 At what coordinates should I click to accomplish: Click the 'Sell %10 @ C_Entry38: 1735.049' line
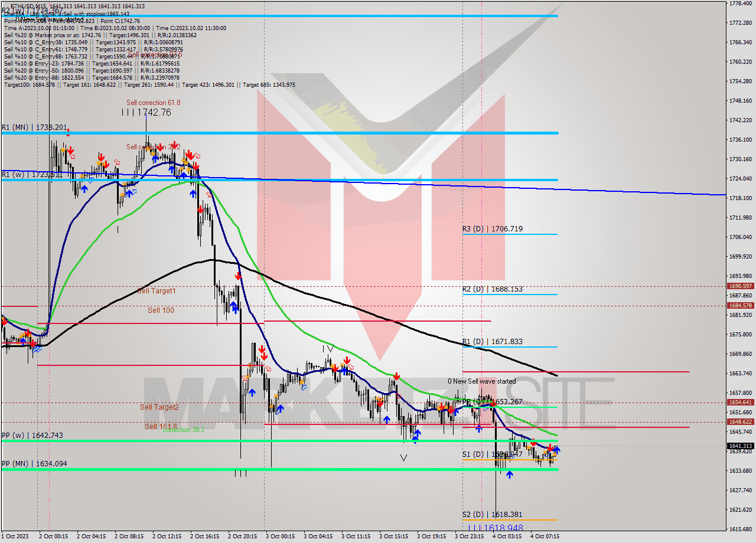(x=93, y=42)
